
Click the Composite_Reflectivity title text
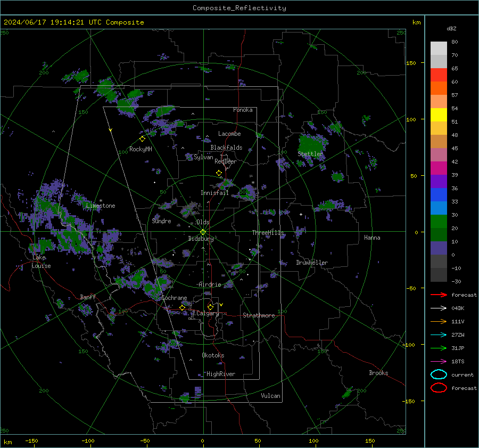[239, 8]
